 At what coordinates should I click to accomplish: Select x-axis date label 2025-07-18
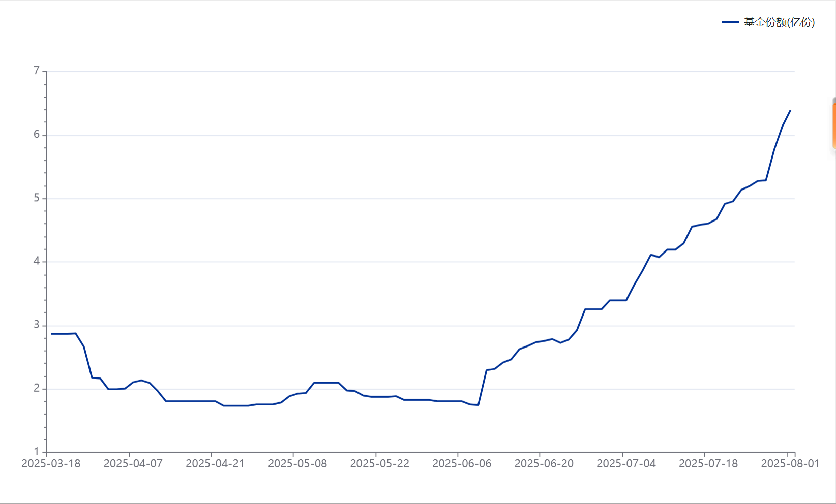(708, 464)
